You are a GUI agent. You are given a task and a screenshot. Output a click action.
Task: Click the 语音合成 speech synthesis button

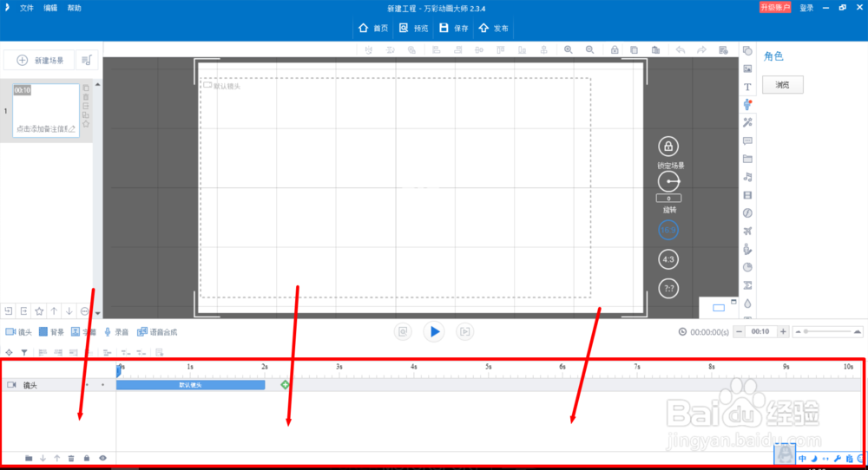click(157, 332)
